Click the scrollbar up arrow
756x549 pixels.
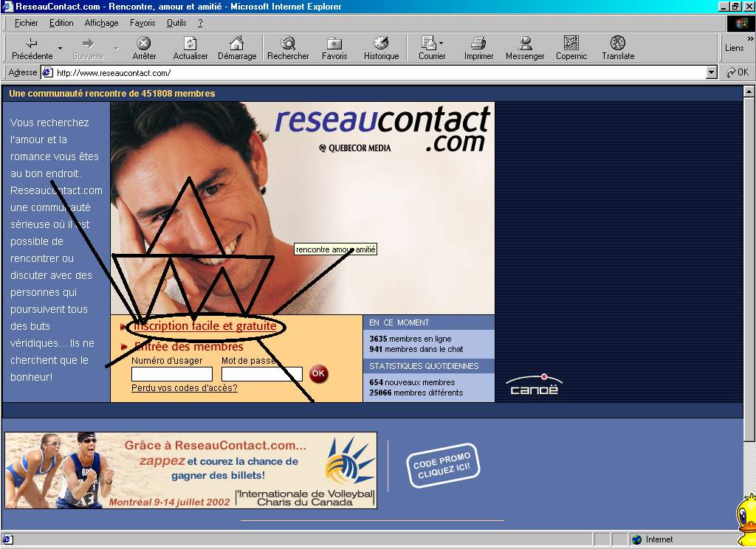pyautogui.click(x=749, y=91)
